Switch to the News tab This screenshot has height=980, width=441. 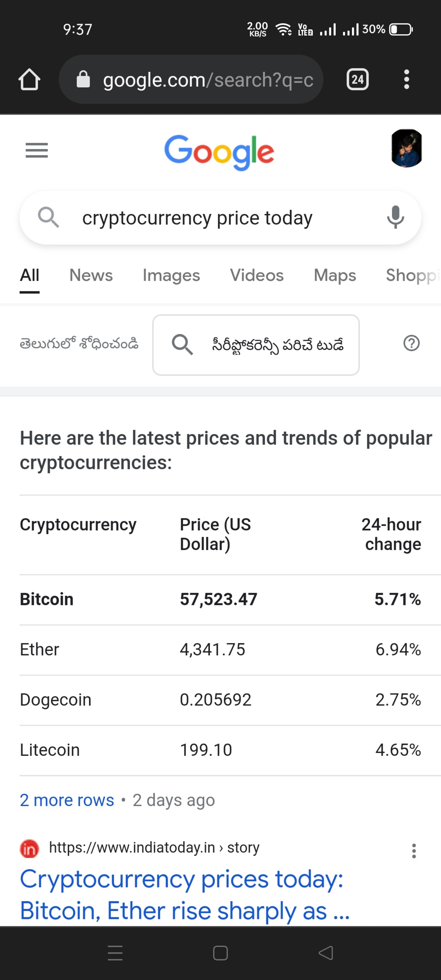tap(91, 275)
